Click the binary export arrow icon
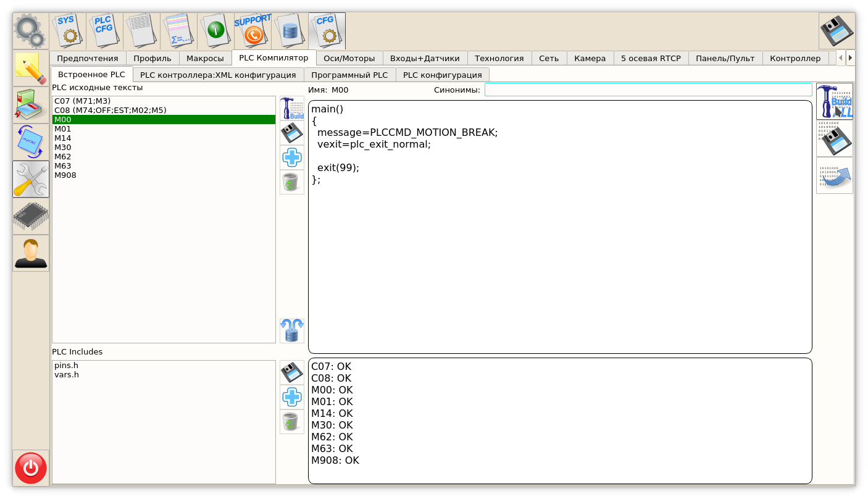The width and height of the screenshot is (868, 499). (x=834, y=176)
